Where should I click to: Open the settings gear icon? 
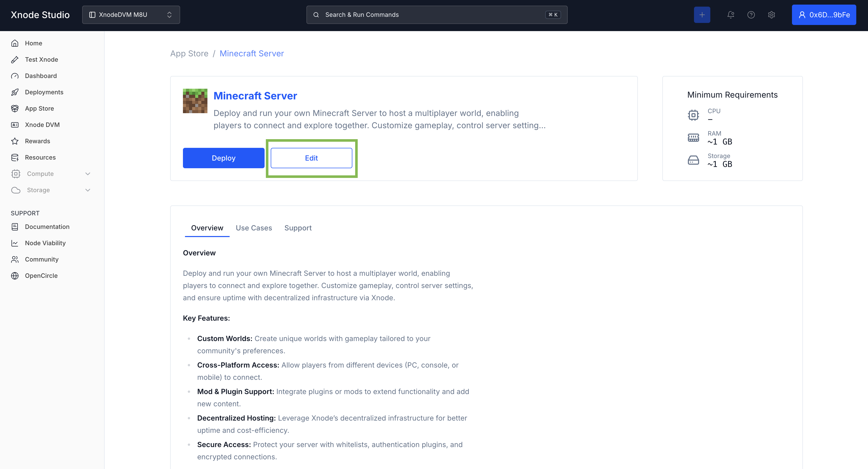click(771, 15)
